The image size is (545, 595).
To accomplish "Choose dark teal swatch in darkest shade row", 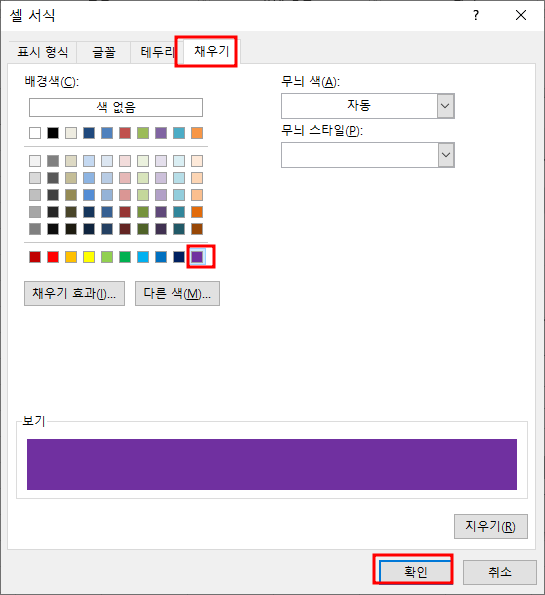I will click(179, 229).
